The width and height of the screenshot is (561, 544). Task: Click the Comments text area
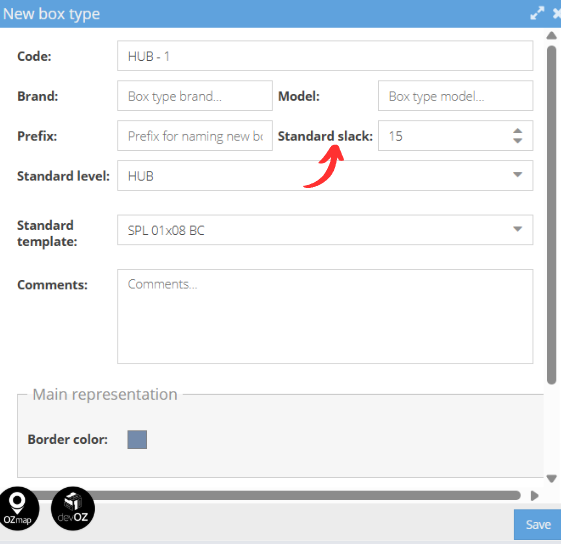pyautogui.click(x=325, y=317)
